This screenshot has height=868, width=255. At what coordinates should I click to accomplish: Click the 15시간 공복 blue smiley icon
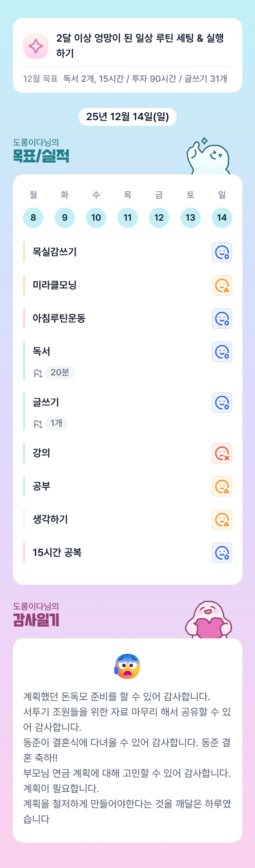coord(222,553)
